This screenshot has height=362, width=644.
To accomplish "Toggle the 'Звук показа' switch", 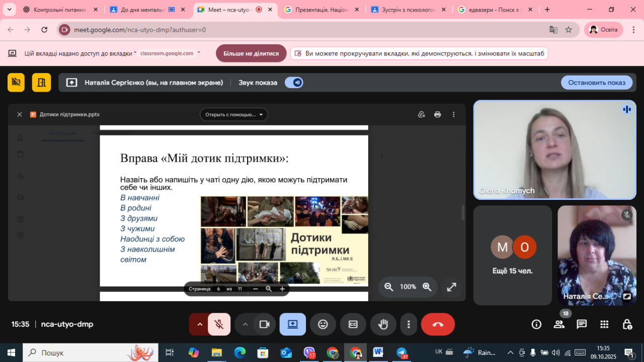I will [294, 83].
